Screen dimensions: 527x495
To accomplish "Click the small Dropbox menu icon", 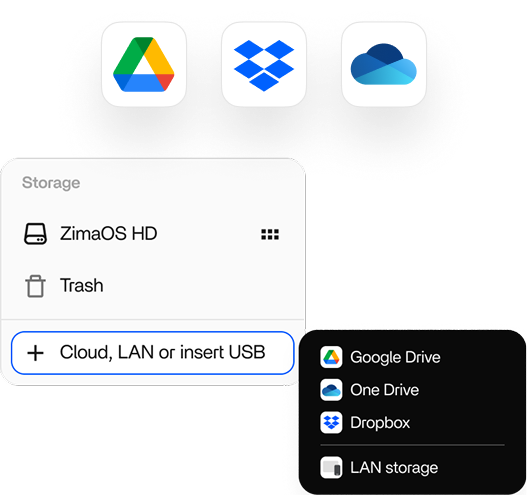I will coord(331,422).
